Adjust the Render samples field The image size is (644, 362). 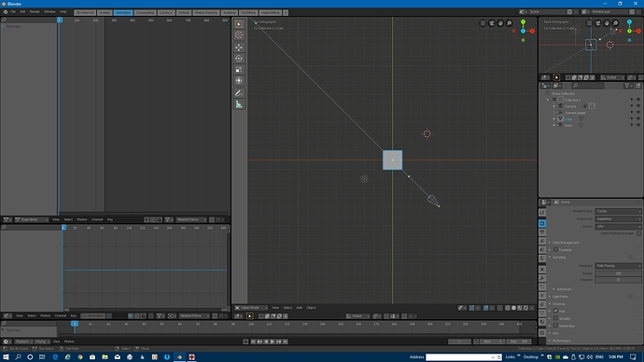point(618,273)
